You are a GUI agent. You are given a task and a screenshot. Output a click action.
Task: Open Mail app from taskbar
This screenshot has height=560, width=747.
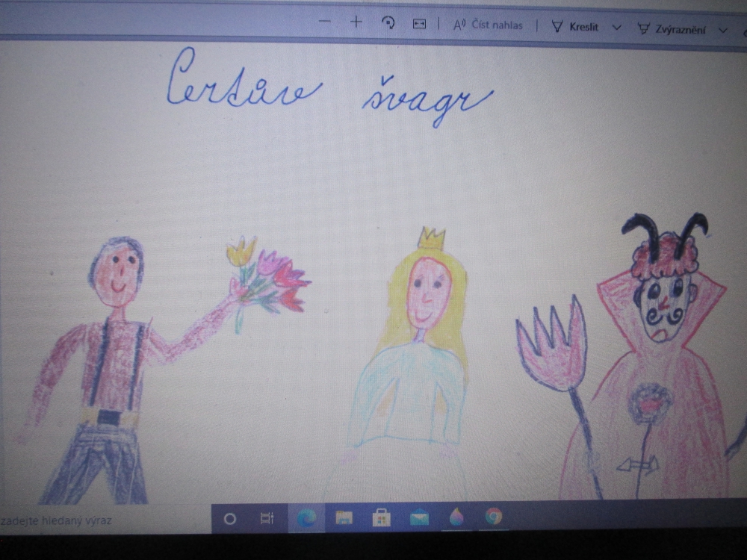point(419,517)
